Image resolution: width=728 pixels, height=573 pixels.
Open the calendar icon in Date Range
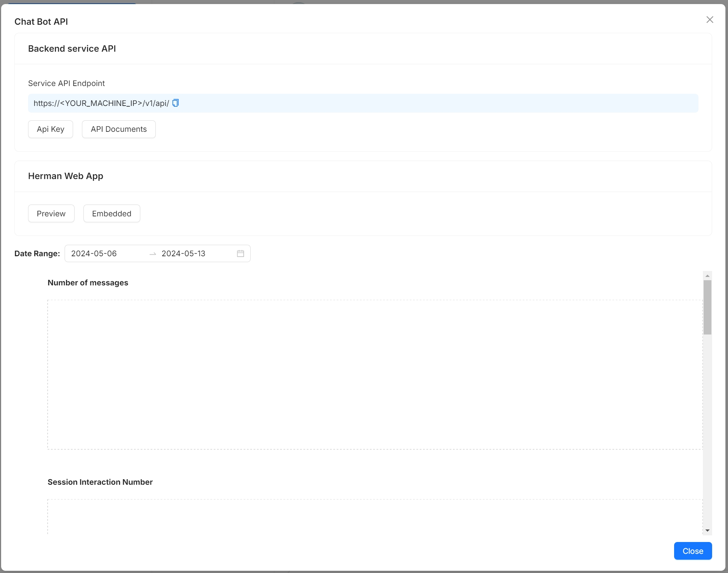pos(240,254)
